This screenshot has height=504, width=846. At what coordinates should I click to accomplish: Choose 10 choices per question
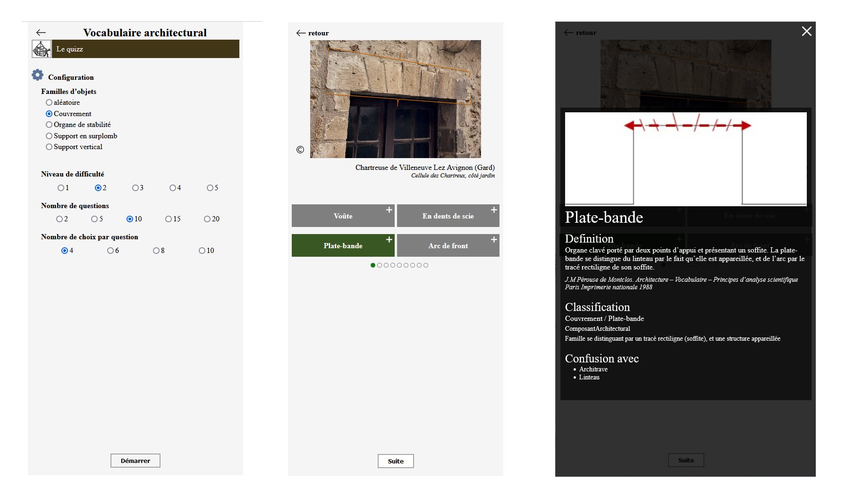202,251
